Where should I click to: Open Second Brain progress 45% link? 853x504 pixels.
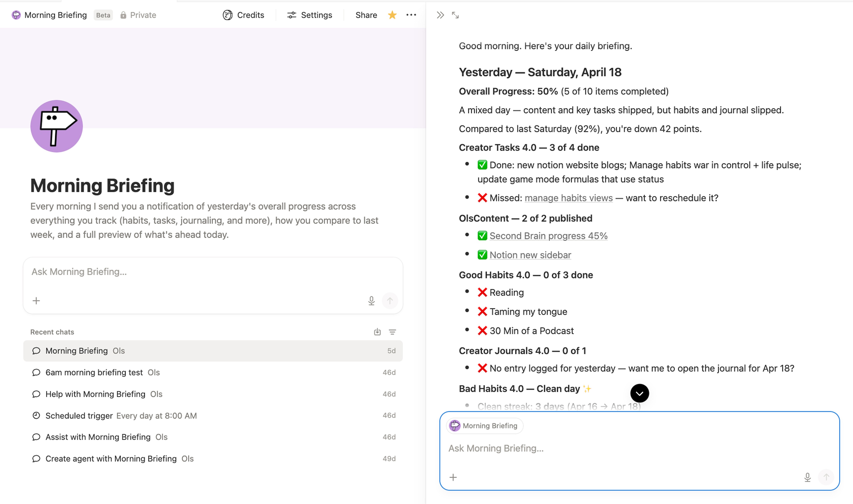pos(548,236)
